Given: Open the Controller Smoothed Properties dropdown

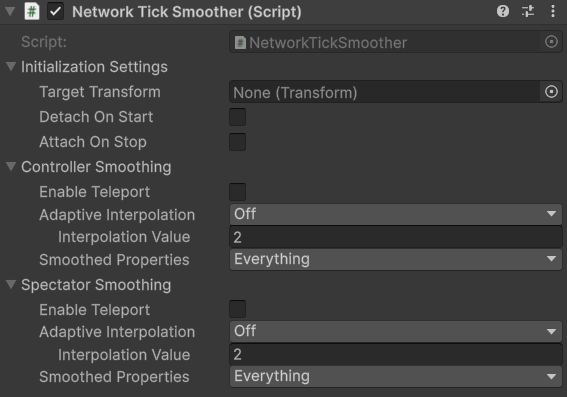Looking at the screenshot, I should pos(396,259).
